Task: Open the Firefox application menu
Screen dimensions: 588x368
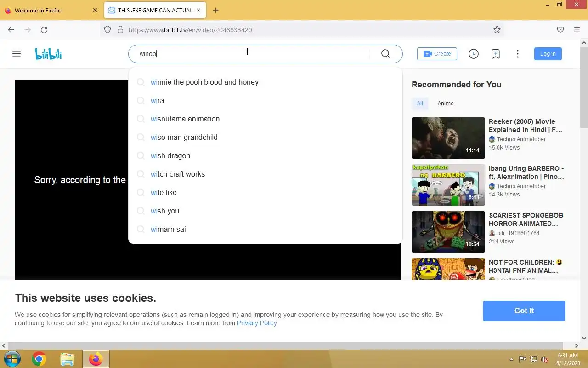Action: pos(577,29)
